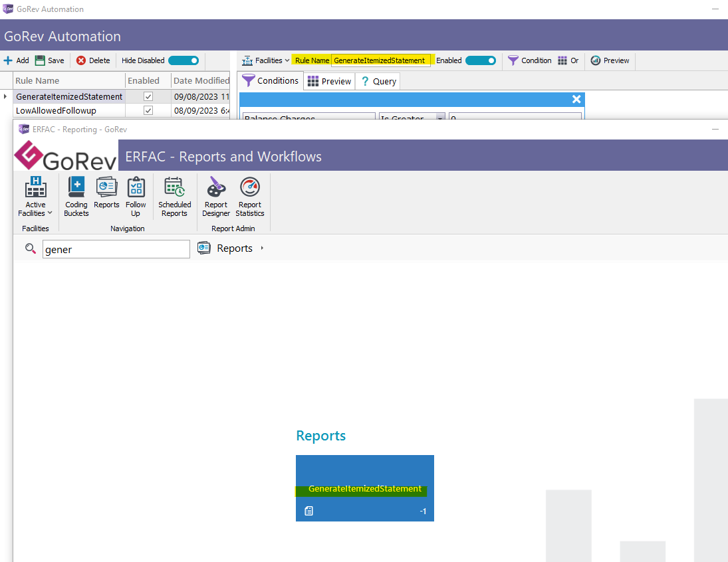The width and height of the screenshot is (728, 562).
Task: Open the Facilities dropdown in Automation toolbar
Action: point(265,60)
